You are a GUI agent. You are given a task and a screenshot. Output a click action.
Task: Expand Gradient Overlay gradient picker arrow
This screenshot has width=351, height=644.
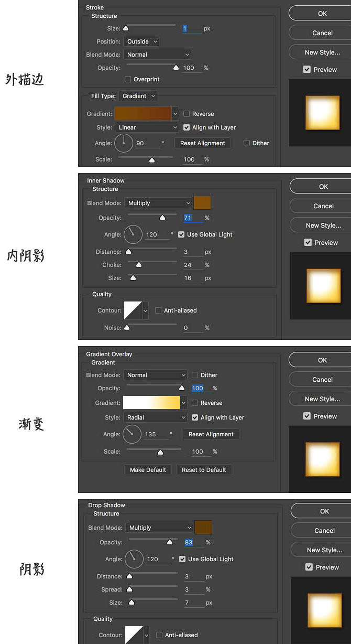(183, 403)
